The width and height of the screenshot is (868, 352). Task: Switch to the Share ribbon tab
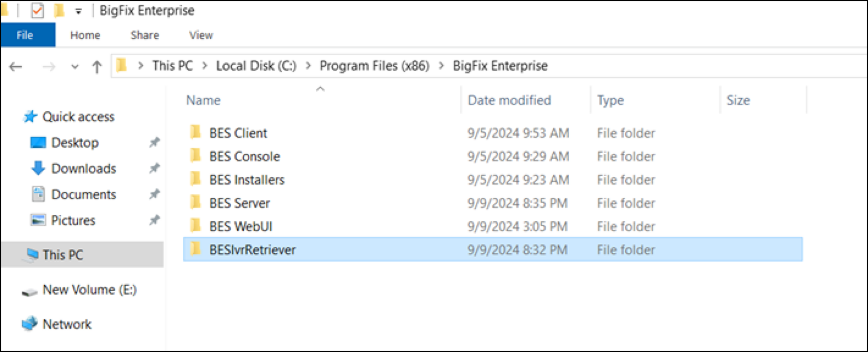145,35
